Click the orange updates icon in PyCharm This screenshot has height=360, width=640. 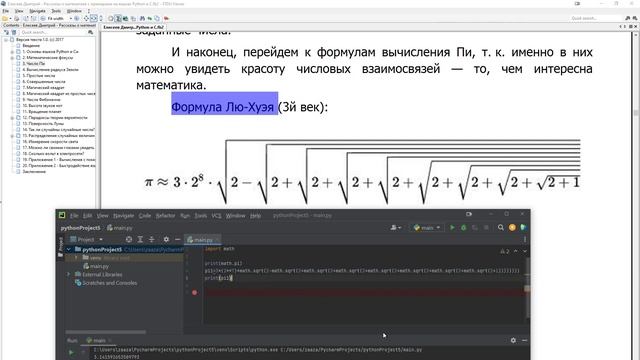(x=512, y=227)
